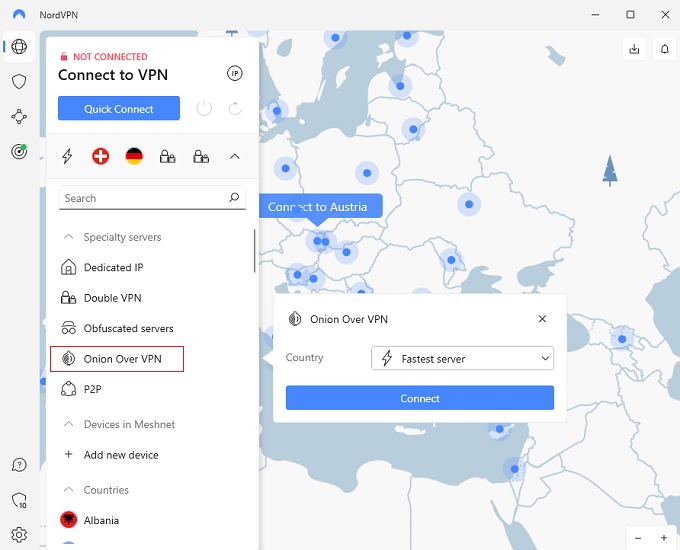680x550 pixels.
Task: Click the tree marker on the map
Action: coord(610,171)
